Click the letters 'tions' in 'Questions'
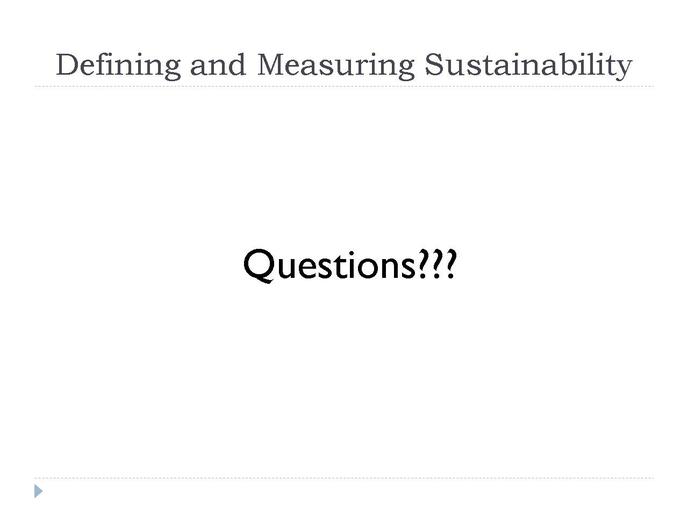 [x=376, y=266]
